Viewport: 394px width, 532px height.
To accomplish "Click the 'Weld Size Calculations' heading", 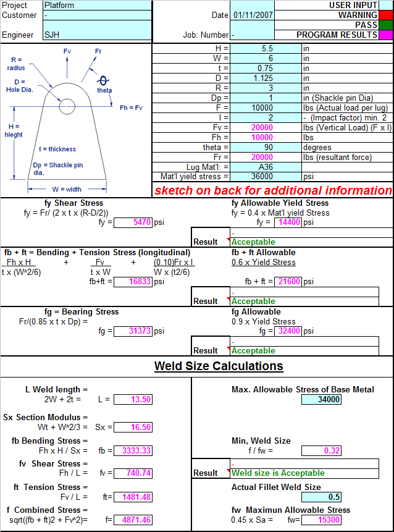I will (x=219, y=366).
